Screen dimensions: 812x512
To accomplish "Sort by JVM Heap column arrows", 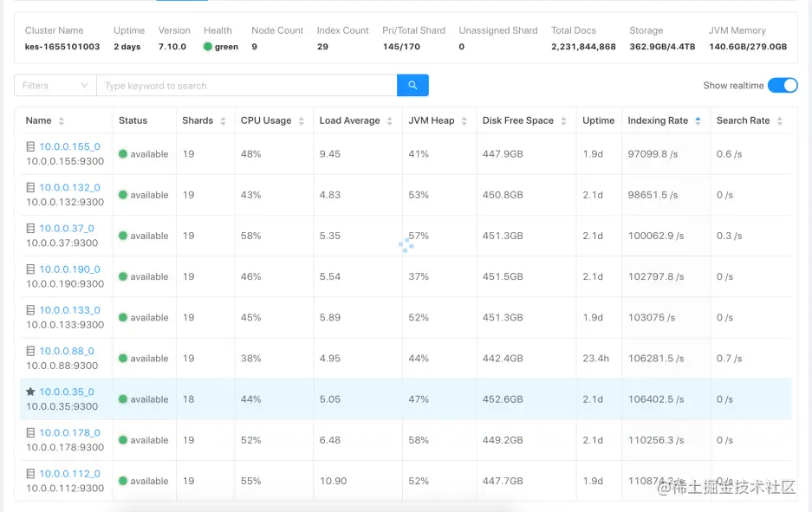I will tap(464, 121).
